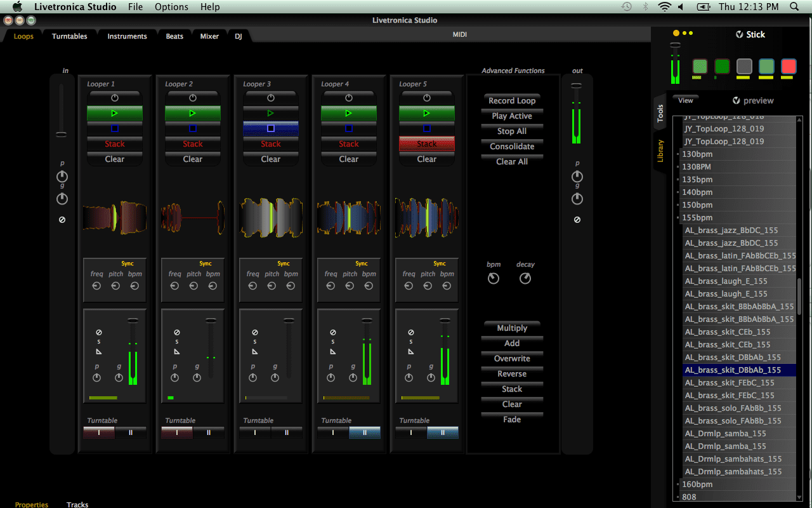This screenshot has width=812, height=508.
Task: Toggle Stack on Looper 5
Action: pyautogui.click(x=427, y=144)
